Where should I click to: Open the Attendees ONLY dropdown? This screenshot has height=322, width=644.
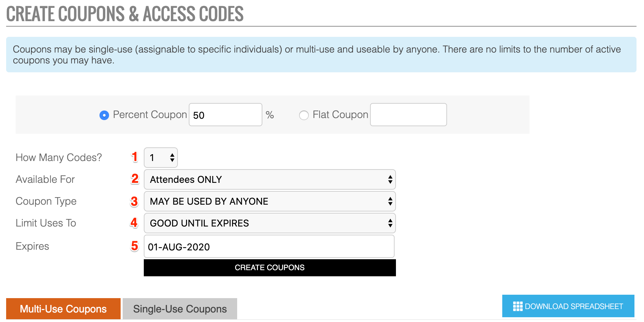[270, 179]
